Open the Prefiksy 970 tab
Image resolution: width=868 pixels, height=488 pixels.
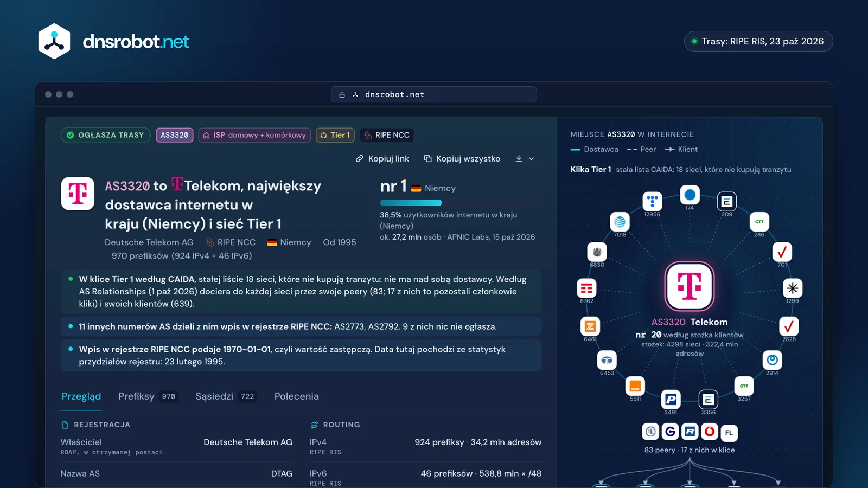pos(147,396)
